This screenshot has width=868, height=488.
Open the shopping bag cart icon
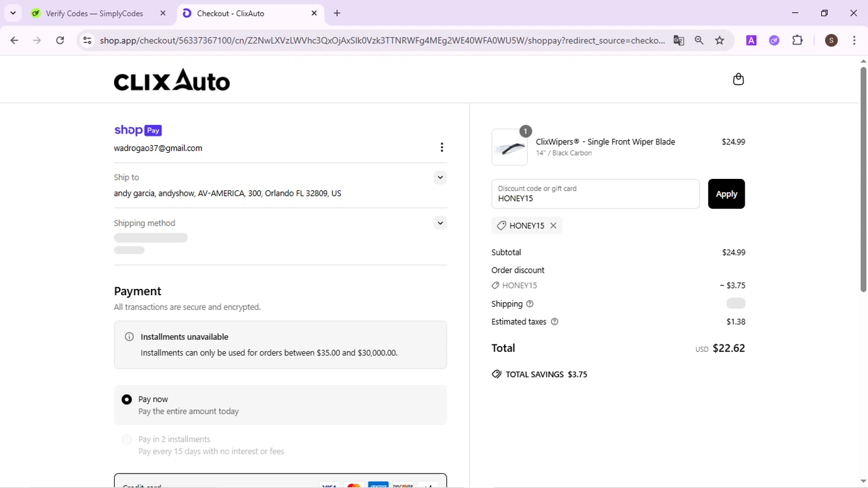click(738, 79)
